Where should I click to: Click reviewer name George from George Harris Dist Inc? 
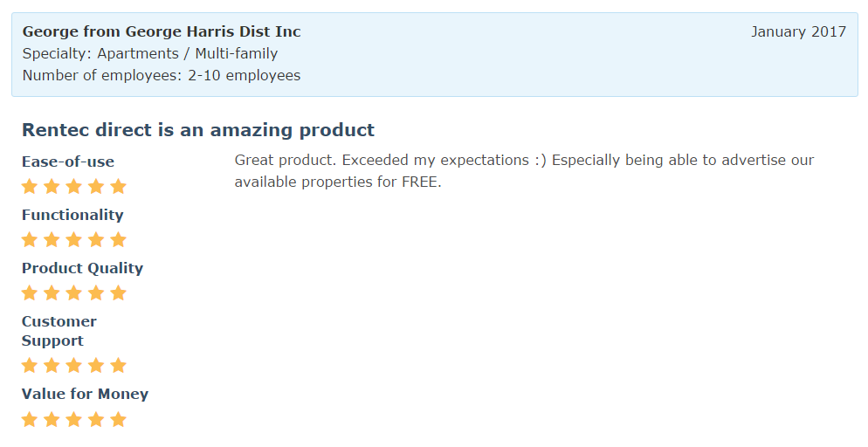click(162, 31)
